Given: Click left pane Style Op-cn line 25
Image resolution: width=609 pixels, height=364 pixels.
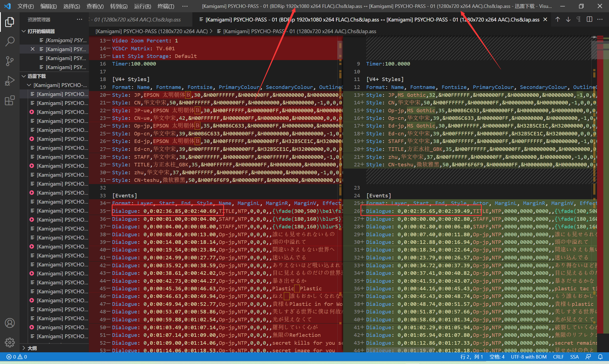Looking at the screenshot, I should 227,133.
